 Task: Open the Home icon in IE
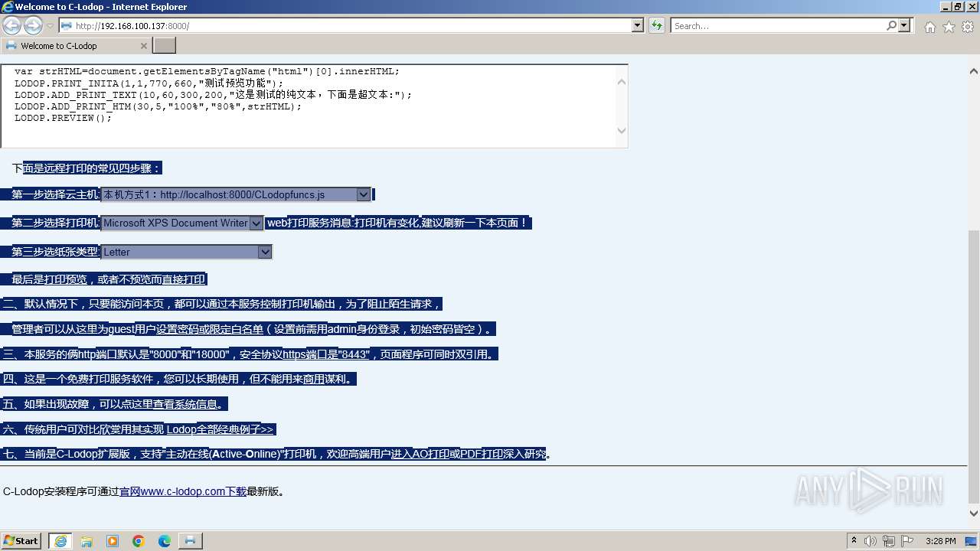point(929,27)
